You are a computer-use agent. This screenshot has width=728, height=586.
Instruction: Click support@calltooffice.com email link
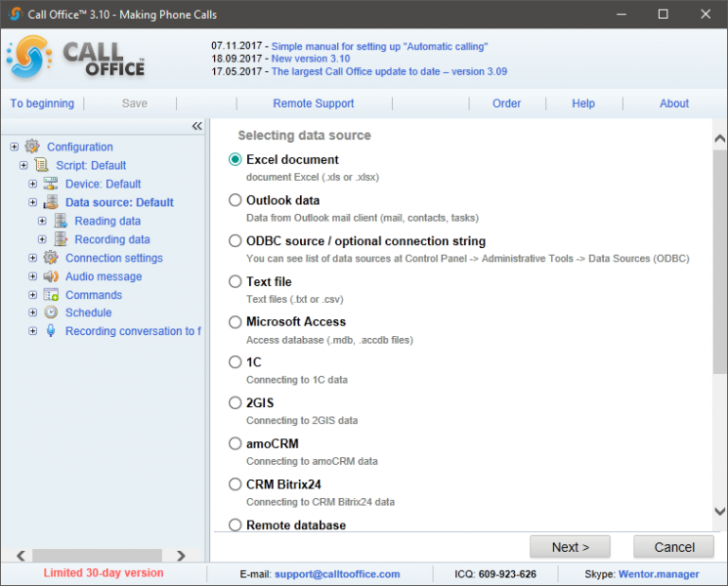tap(337, 574)
